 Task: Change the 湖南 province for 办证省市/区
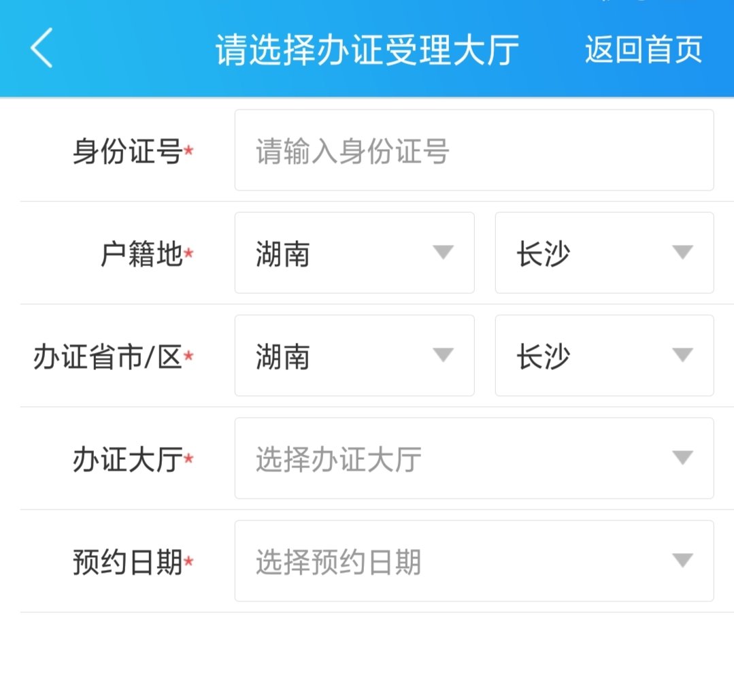pyautogui.click(x=283, y=356)
